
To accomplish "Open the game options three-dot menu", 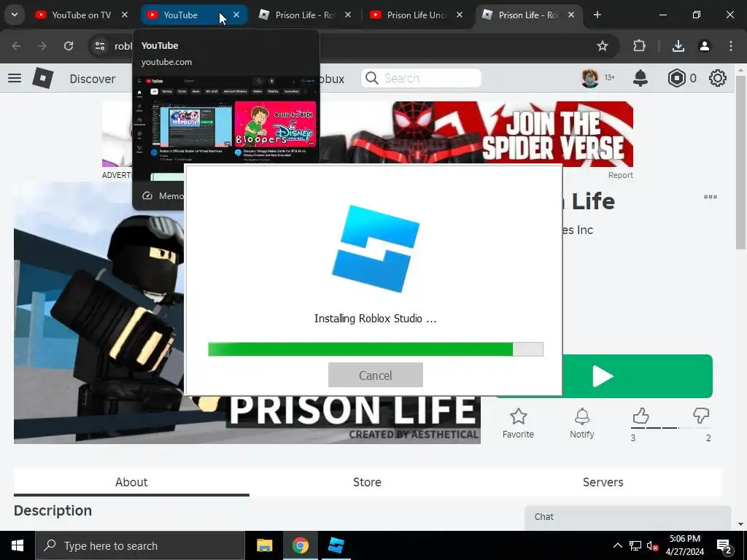I will click(x=711, y=197).
